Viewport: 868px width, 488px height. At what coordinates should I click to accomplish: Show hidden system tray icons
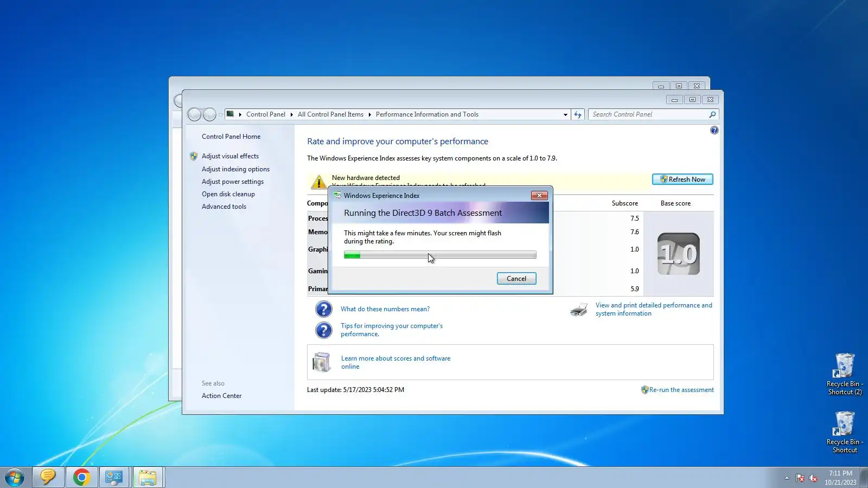tap(787, 478)
